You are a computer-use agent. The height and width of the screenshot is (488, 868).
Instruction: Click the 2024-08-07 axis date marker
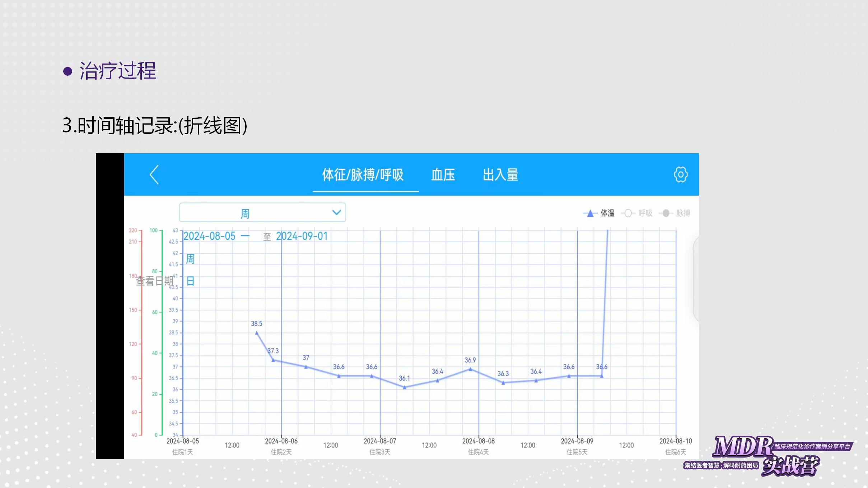tap(380, 441)
